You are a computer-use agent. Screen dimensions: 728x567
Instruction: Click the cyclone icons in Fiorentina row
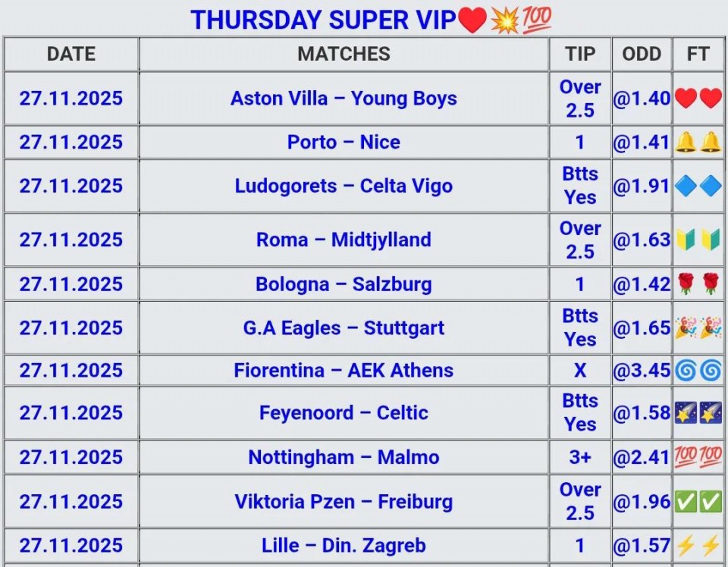(x=698, y=371)
